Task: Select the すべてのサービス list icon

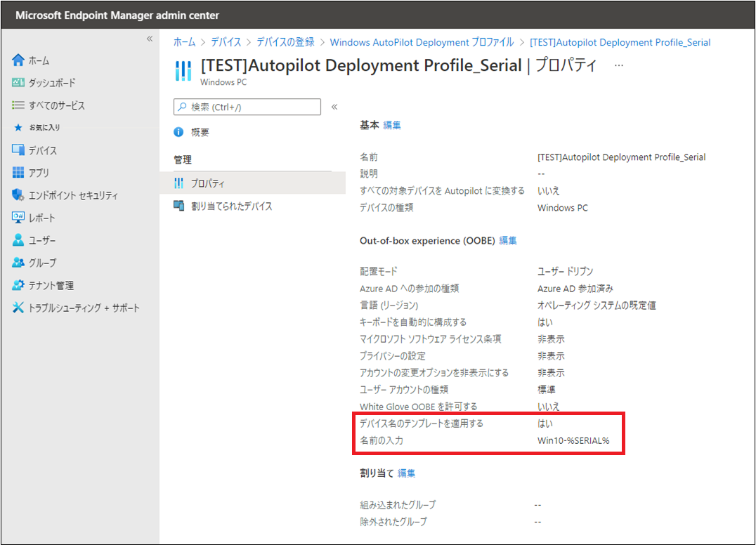Action: click(x=18, y=105)
